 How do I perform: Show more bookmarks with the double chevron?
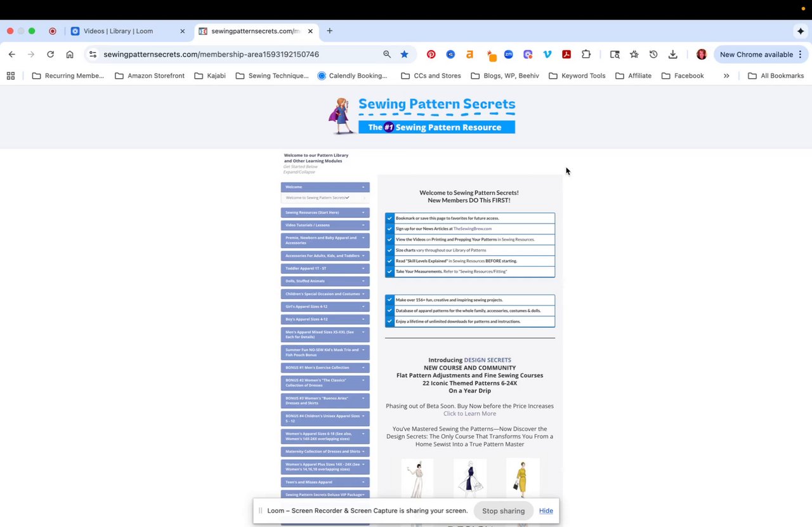(726, 76)
